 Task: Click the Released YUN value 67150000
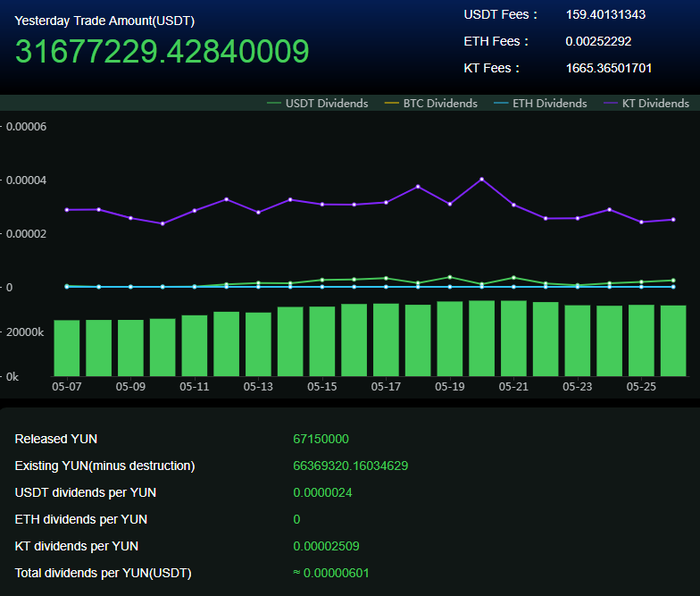click(321, 440)
